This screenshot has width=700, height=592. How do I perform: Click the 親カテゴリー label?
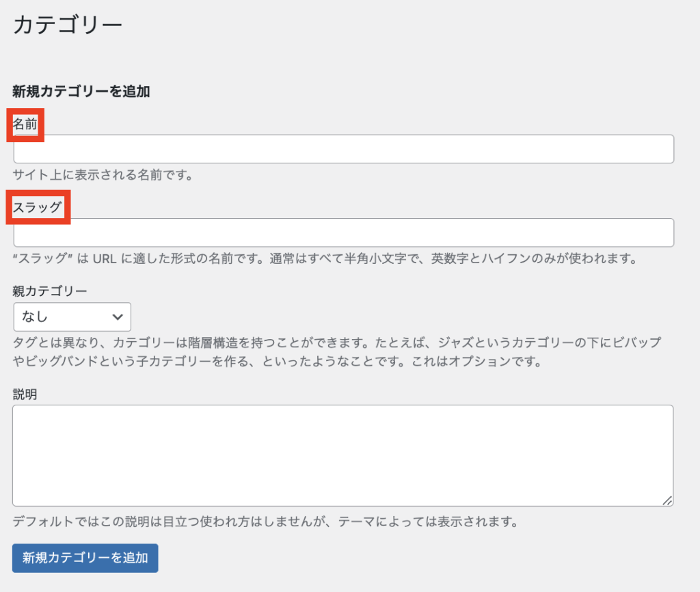[x=49, y=291]
